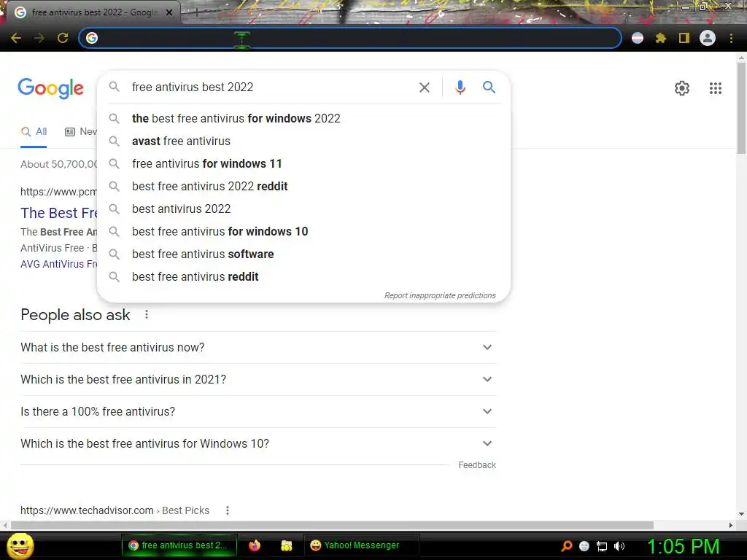The image size is (747, 560).
Task: Select suggestion best free antivirus reddit
Action: (303, 276)
